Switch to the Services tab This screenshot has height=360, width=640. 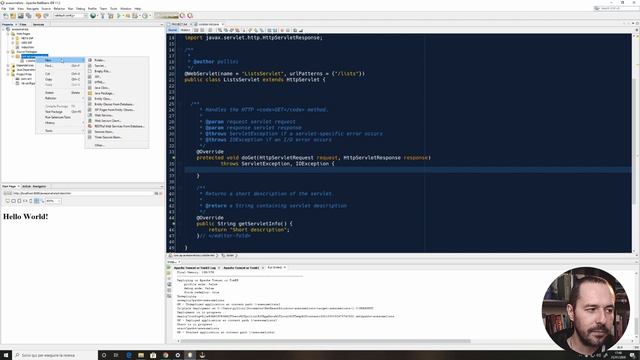(x=38, y=24)
